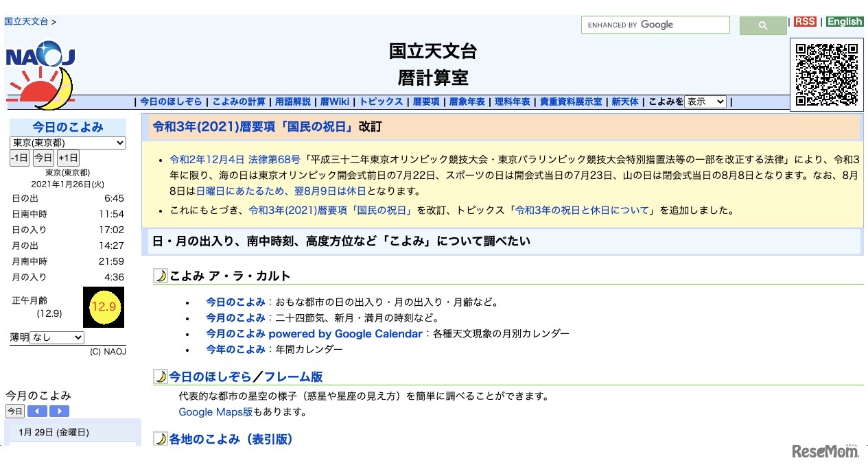Open 理科年表 in the navigation bar
Viewport: 868px width, 467px height.
(x=513, y=101)
